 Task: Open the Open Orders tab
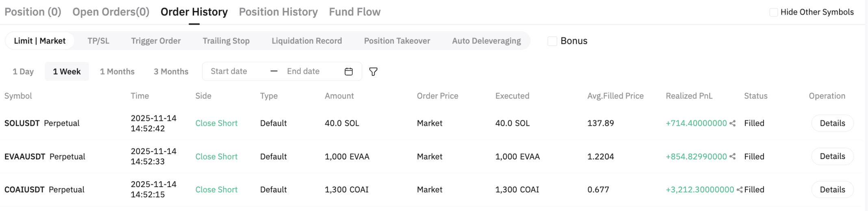111,12
